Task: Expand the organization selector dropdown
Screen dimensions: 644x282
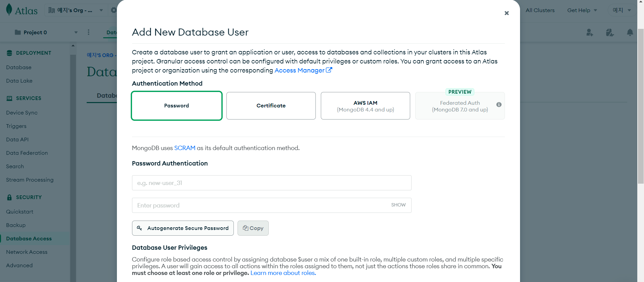Action: (101, 10)
